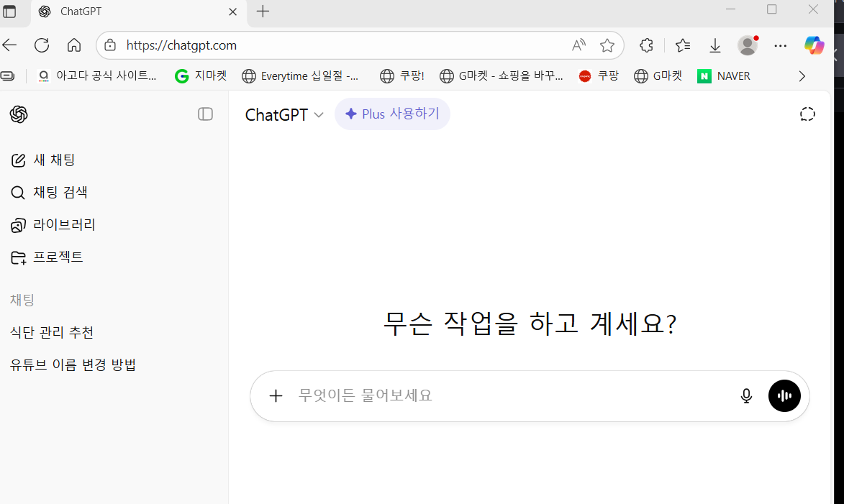
Task: Click the plus attach icon in the prompt box
Action: (276, 396)
